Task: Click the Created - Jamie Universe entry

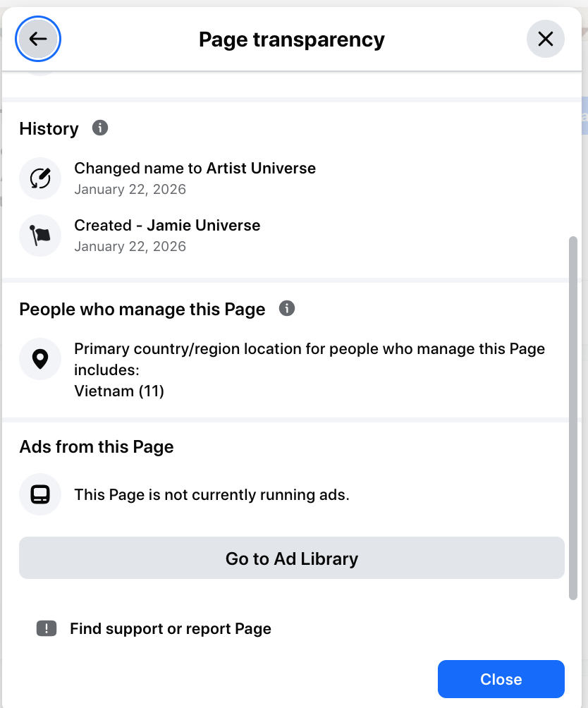Action: (x=167, y=226)
